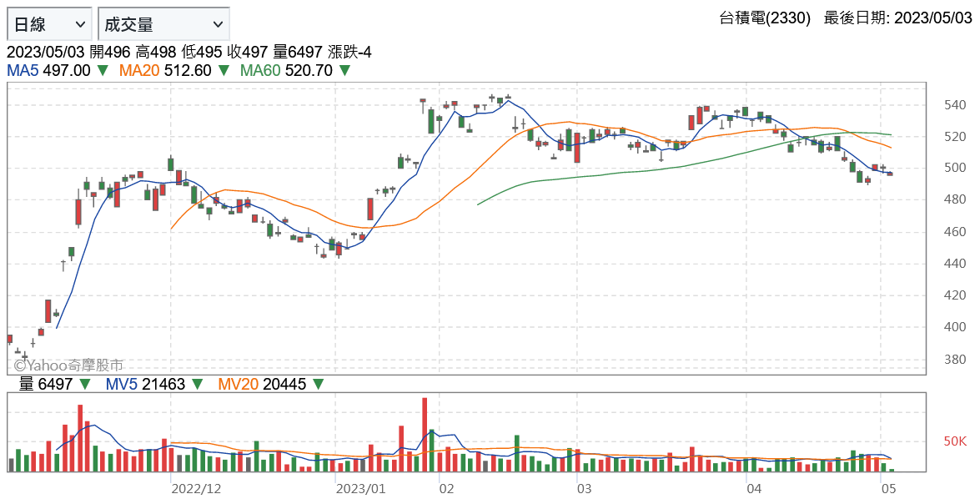Image resolution: width=980 pixels, height=504 pixels.
Task: Click the 460 price axis label
Action: point(954,232)
